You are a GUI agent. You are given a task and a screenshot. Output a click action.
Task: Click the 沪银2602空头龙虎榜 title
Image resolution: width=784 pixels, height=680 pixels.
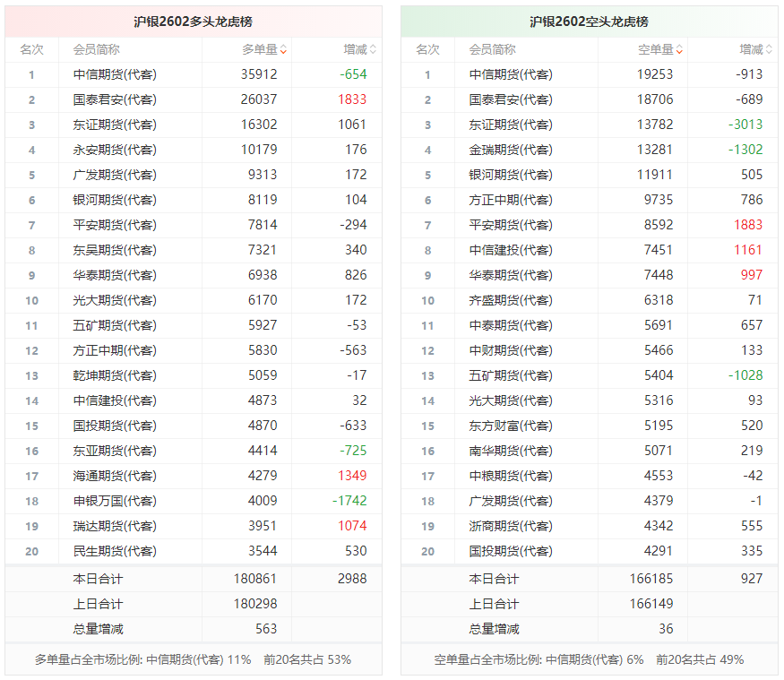tap(589, 22)
